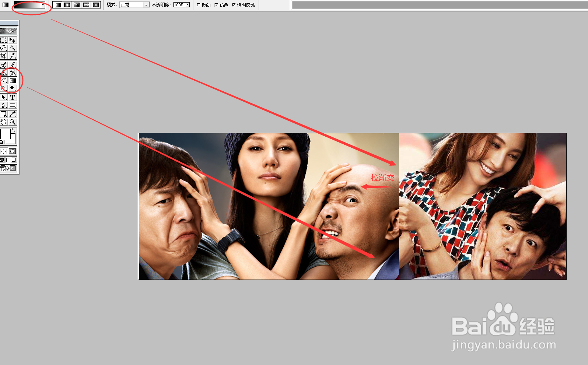Select Full Screen with Menu Bar mode
The height and width of the screenshot is (365, 588).
point(8,160)
